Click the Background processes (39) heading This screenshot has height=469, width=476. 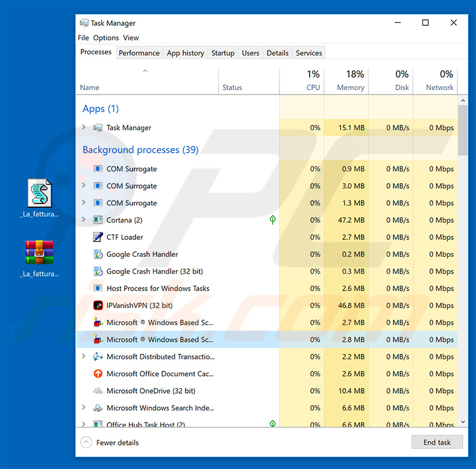140,150
